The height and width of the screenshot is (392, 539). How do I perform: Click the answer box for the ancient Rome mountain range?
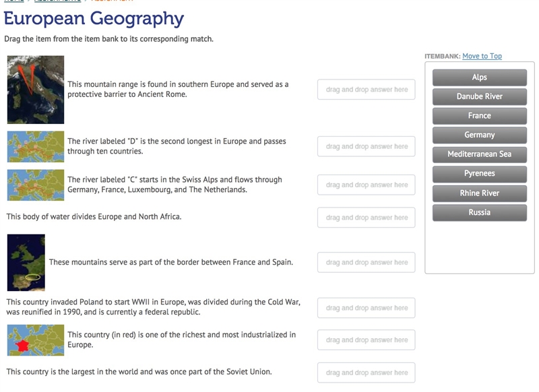367,90
